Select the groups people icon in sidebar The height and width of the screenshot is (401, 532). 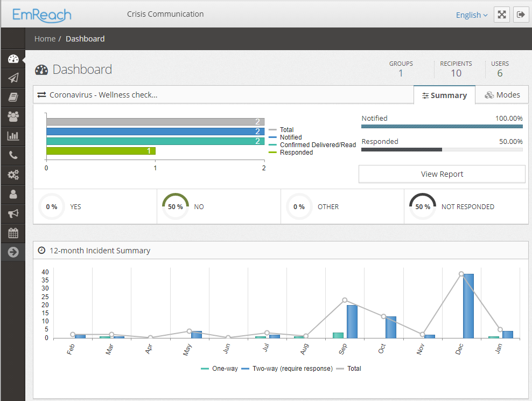pyautogui.click(x=13, y=116)
